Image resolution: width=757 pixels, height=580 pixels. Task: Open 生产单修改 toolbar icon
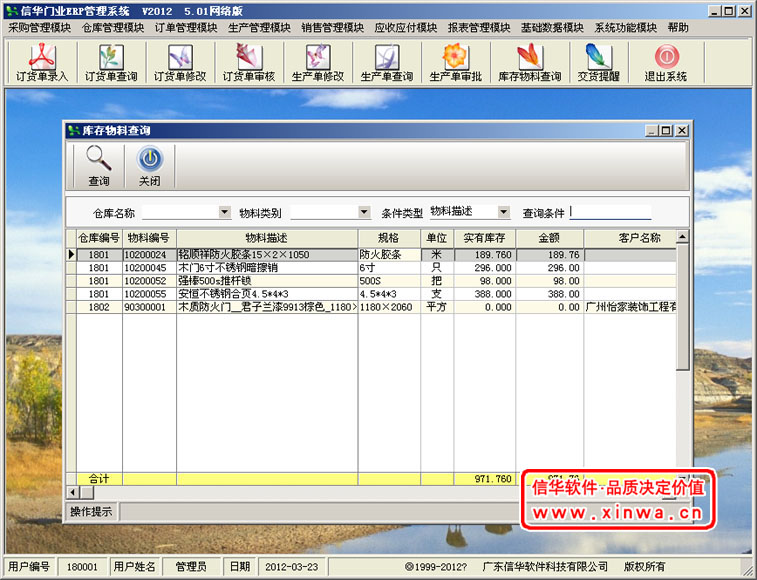click(318, 62)
